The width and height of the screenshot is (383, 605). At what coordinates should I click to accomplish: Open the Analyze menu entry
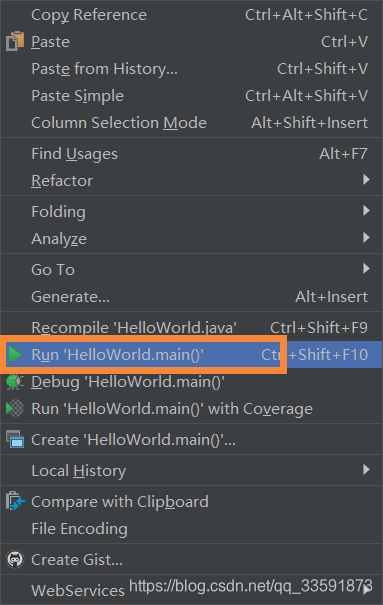point(191,238)
